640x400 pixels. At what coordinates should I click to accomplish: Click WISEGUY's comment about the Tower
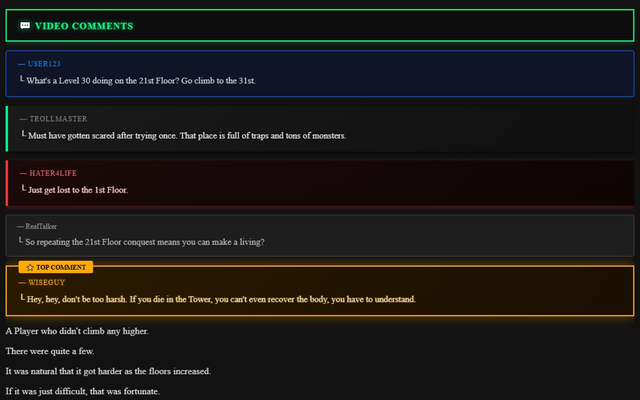click(221, 299)
